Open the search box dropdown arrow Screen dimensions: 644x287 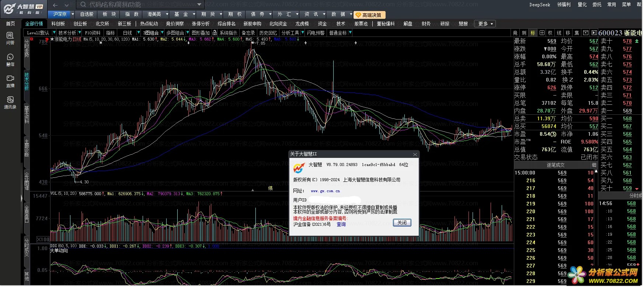[x=199, y=4]
